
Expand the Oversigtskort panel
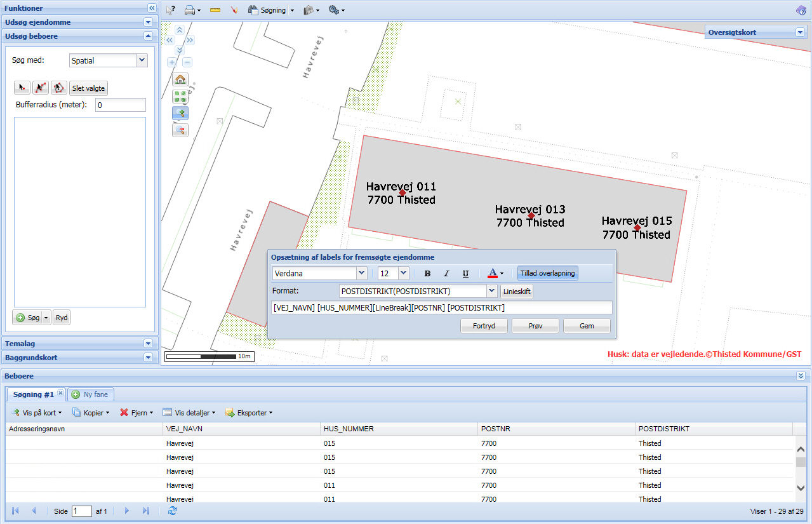pyautogui.click(x=800, y=32)
